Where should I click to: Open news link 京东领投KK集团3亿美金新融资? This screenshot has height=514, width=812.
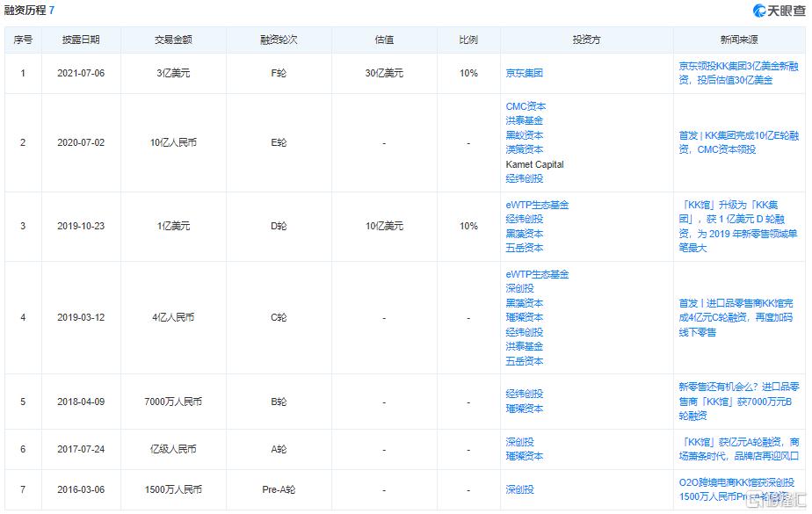pos(738,73)
